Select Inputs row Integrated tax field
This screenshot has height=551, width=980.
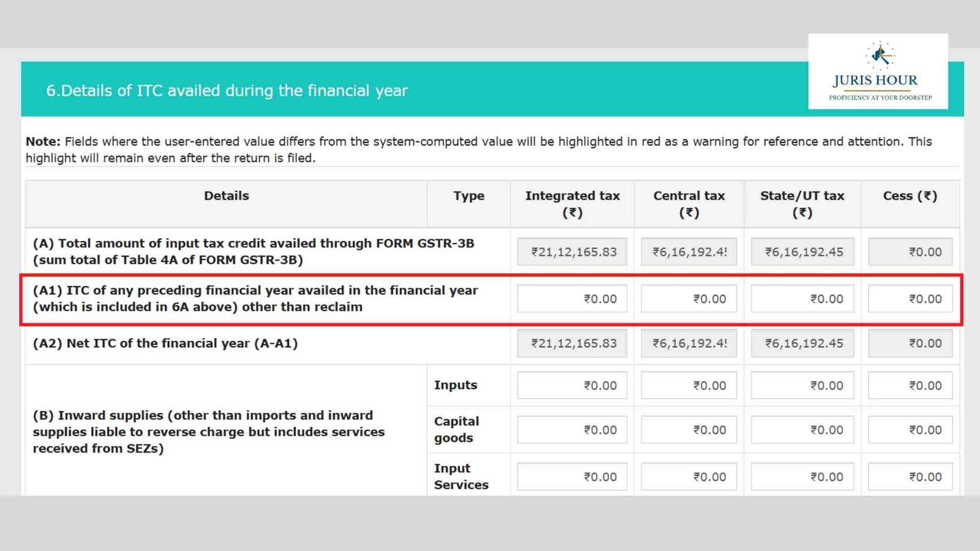[x=571, y=386]
